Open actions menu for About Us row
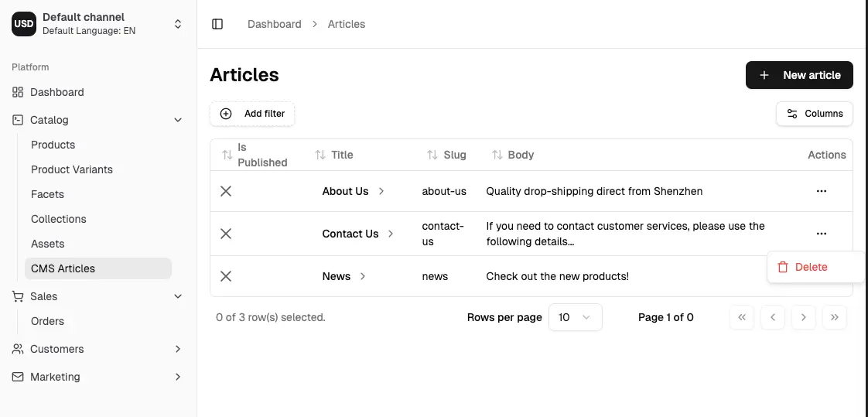The image size is (868, 417). pos(821,191)
